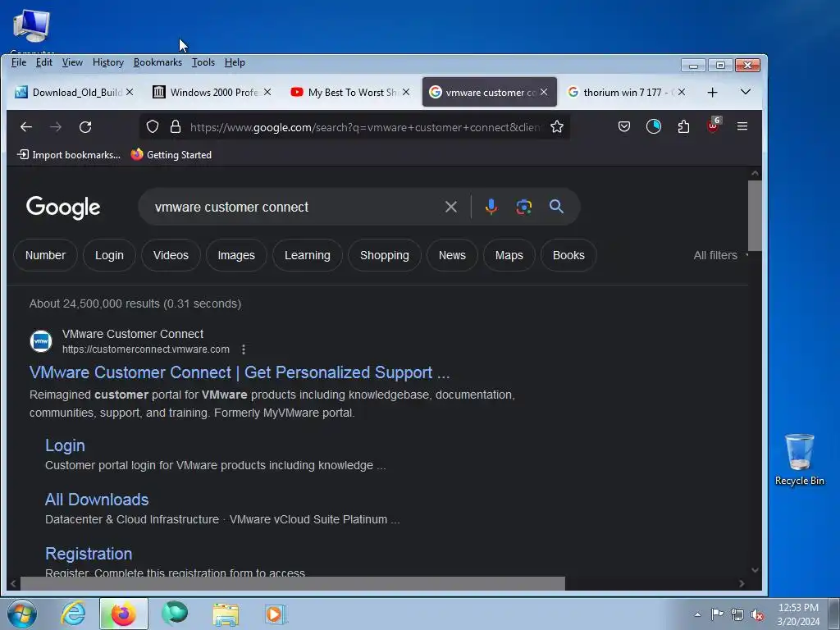
Task: Open Windows Media Player from taskbar
Action: click(x=276, y=614)
